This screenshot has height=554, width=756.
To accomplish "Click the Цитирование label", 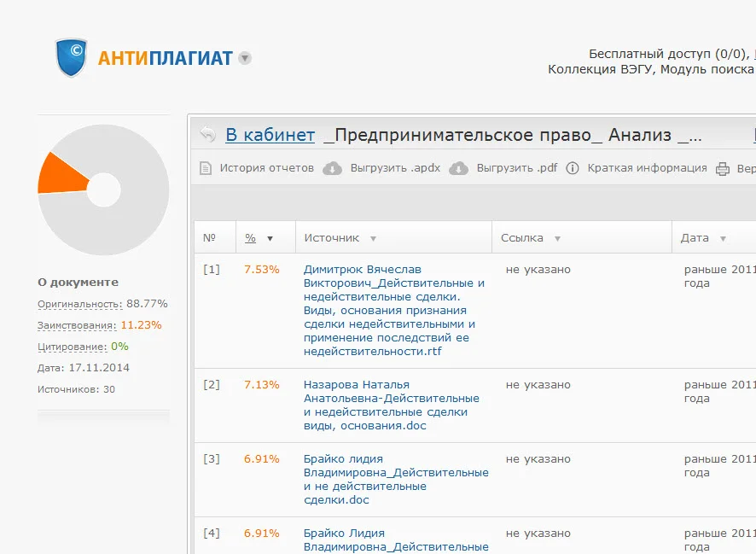I will (x=73, y=347).
